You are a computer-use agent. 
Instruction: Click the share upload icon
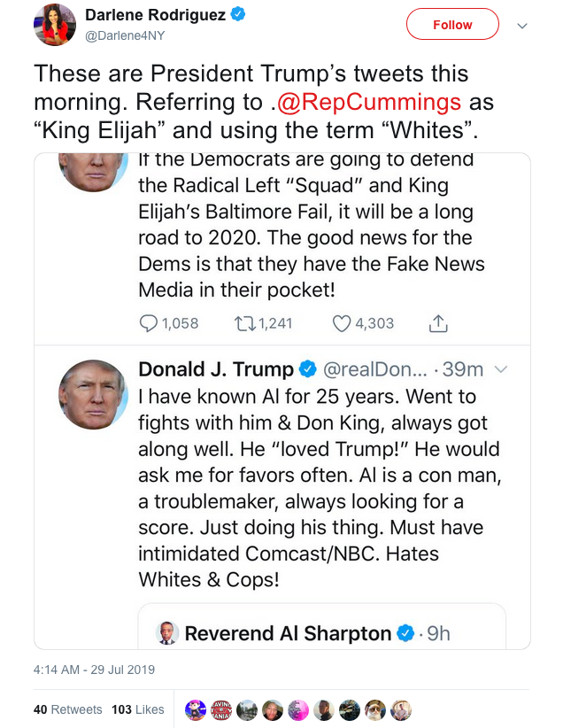coord(437,324)
